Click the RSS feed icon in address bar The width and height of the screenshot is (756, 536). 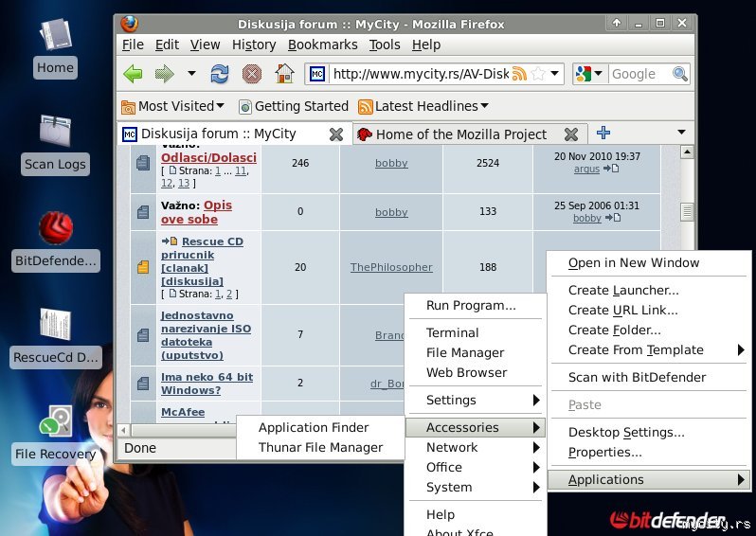(x=519, y=74)
